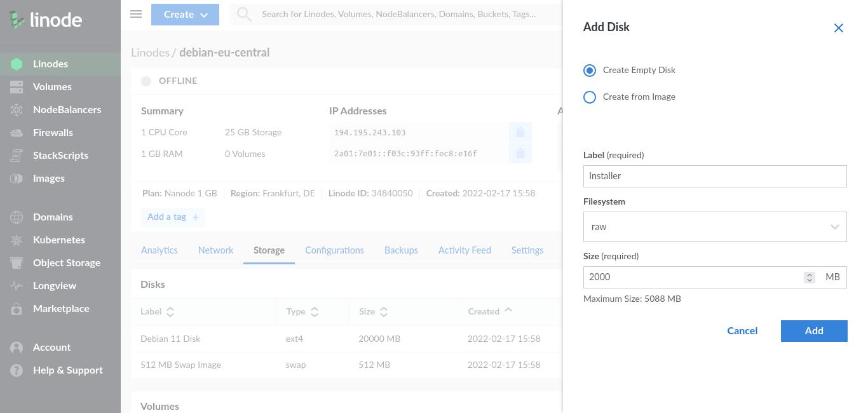Open the Backups tab
The width and height of the screenshot is (868, 413).
tap(401, 250)
